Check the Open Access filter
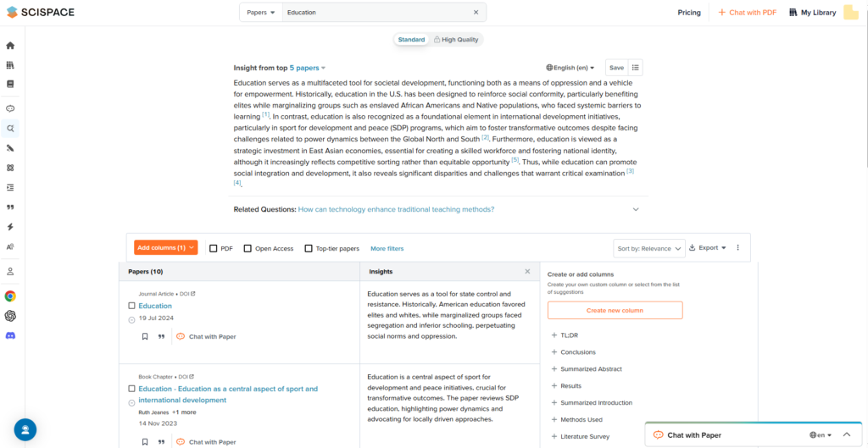Screen dimensions: 868x448 click(248, 248)
